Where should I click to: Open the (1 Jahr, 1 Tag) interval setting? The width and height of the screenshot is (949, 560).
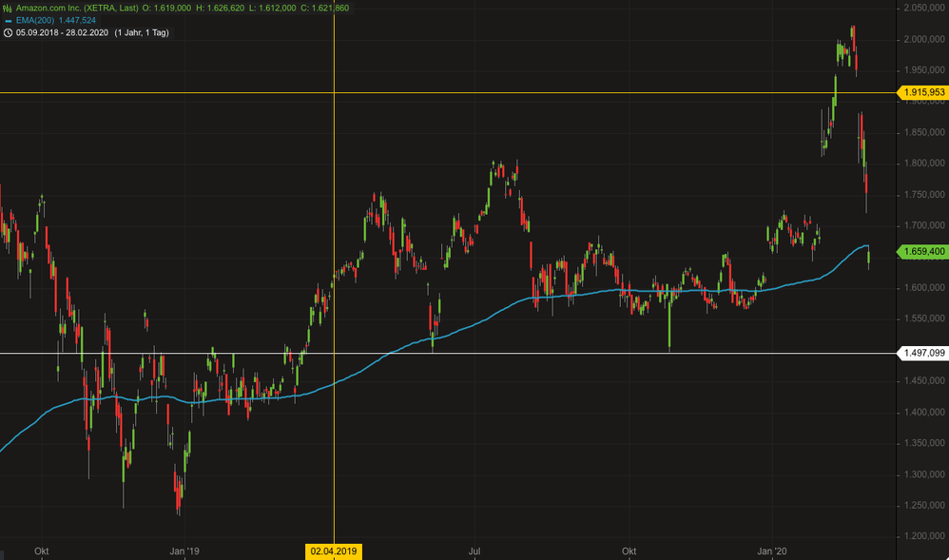click(145, 32)
